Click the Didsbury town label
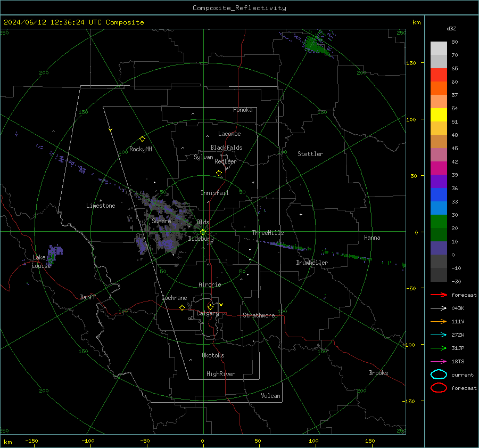 (x=201, y=239)
